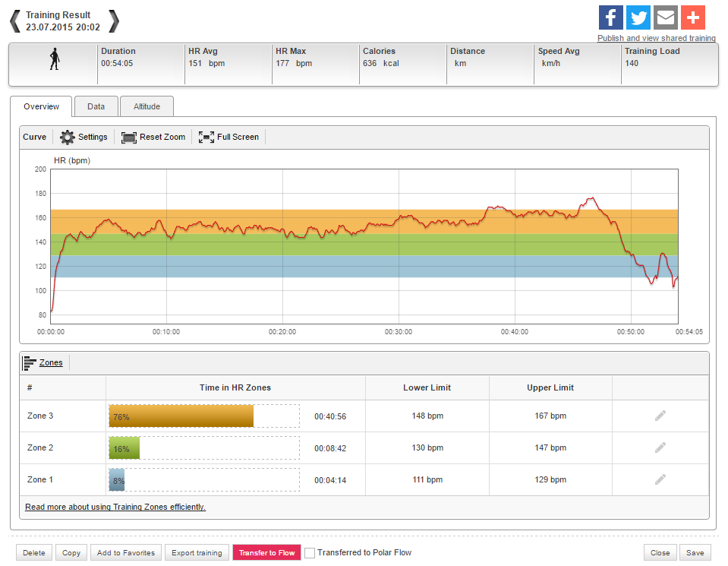
Task: Click Zone 1 blue 8% bar
Action: [117, 480]
